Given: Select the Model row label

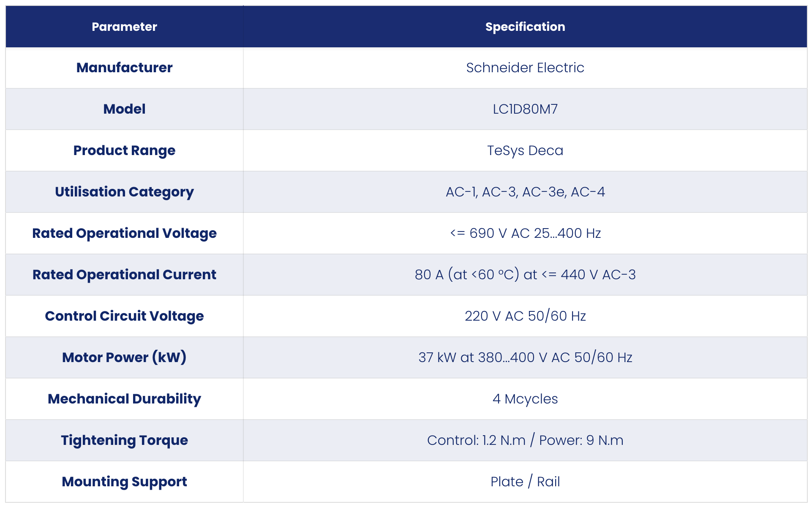Looking at the screenshot, I should pos(124,109).
